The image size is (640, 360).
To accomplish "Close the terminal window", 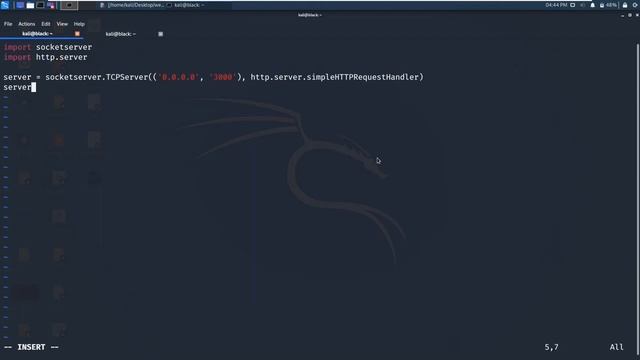I will point(637,15).
